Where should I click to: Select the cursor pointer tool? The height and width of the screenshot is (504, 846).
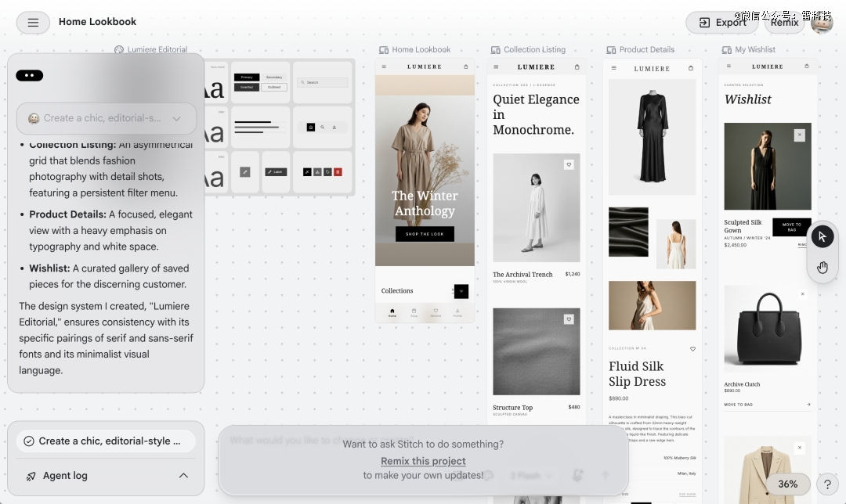pyautogui.click(x=822, y=236)
